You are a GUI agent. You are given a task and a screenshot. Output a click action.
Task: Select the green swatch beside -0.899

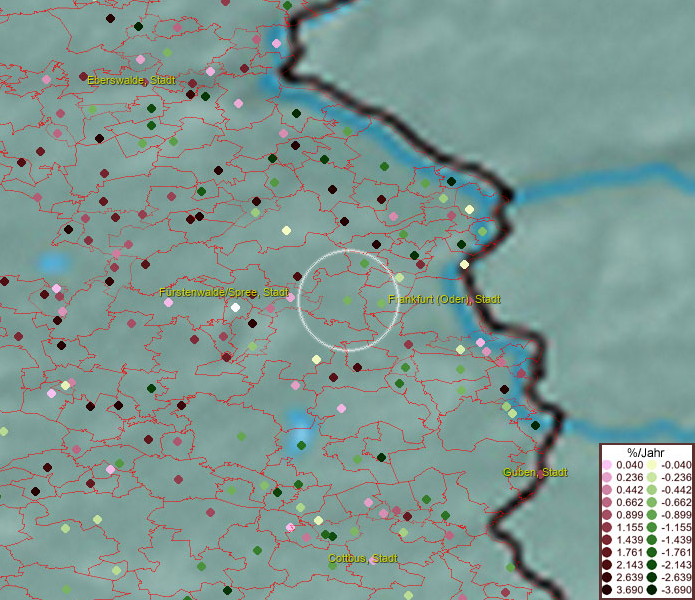tap(652, 515)
